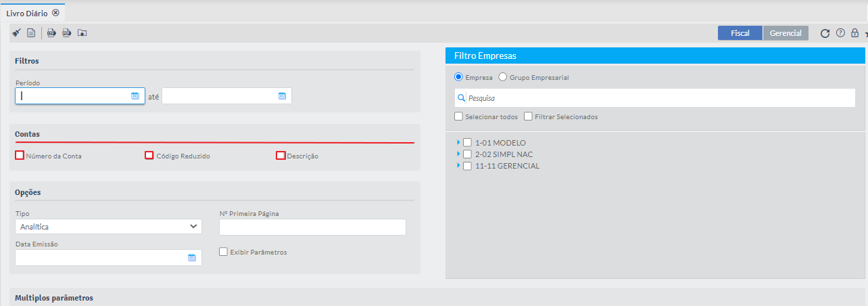
Task: Click the broom clear-filters icon
Action: (x=16, y=32)
